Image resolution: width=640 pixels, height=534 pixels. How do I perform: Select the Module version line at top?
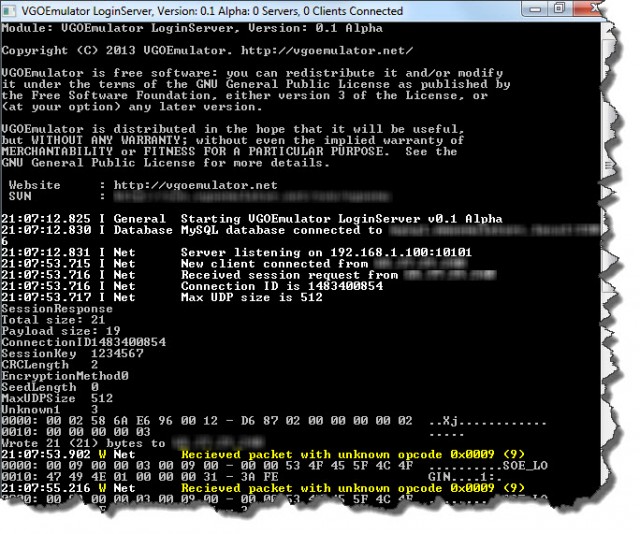[x=190, y=29]
